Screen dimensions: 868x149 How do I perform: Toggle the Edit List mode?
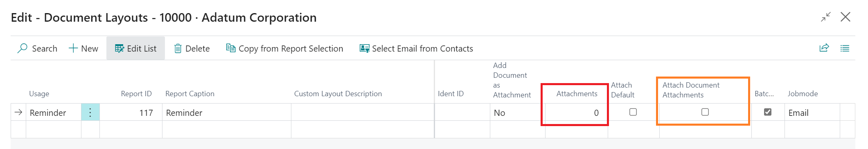[135, 48]
